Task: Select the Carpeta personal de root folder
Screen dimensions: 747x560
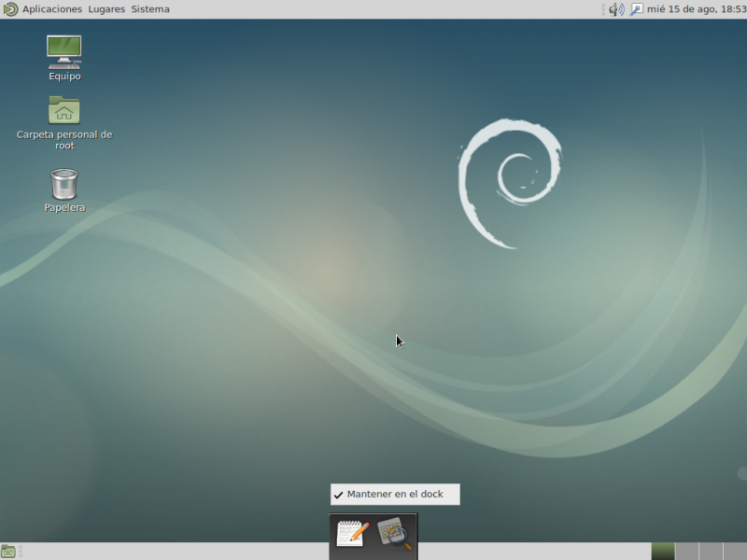Action: point(63,111)
